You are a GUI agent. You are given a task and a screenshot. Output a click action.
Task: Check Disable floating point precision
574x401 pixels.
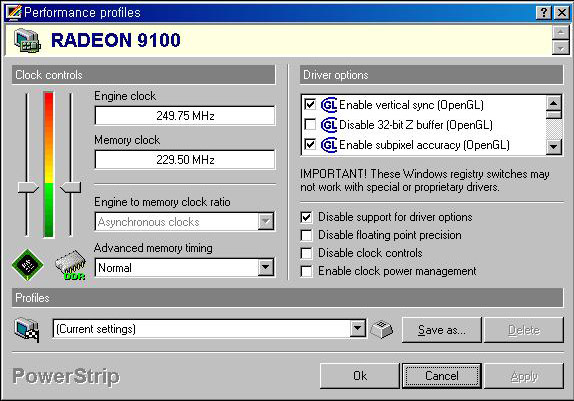pyautogui.click(x=306, y=235)
